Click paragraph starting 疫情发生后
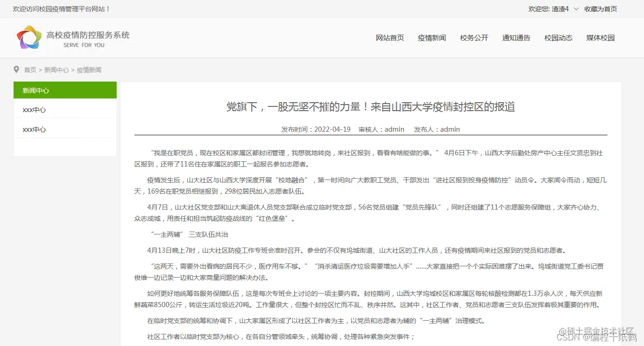This screenshot has width=644, height=346. pos(370,186)
